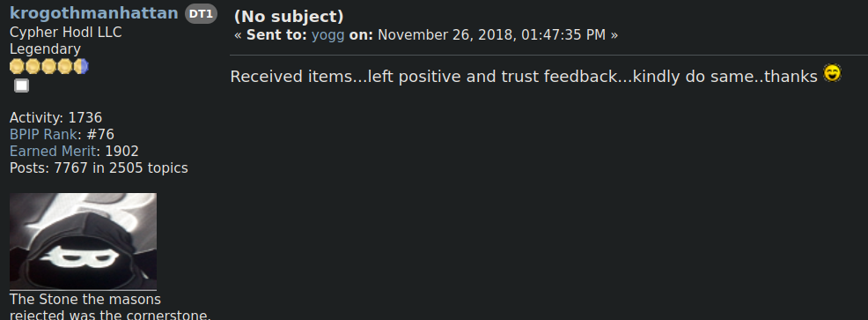Click the smiling emoji after 'thanks'

pos(832,73)
